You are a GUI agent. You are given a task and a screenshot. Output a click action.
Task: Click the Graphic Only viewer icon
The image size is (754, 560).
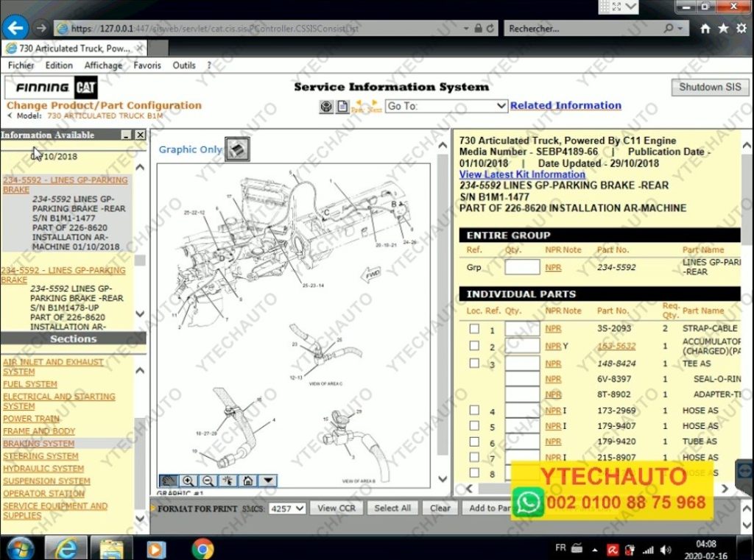(x=238, y=149)
